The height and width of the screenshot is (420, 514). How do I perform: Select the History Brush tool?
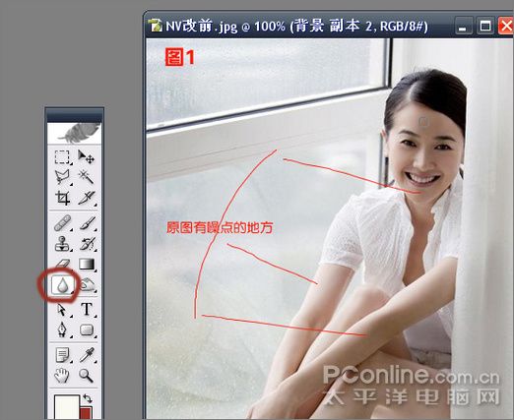pos(88,244)
